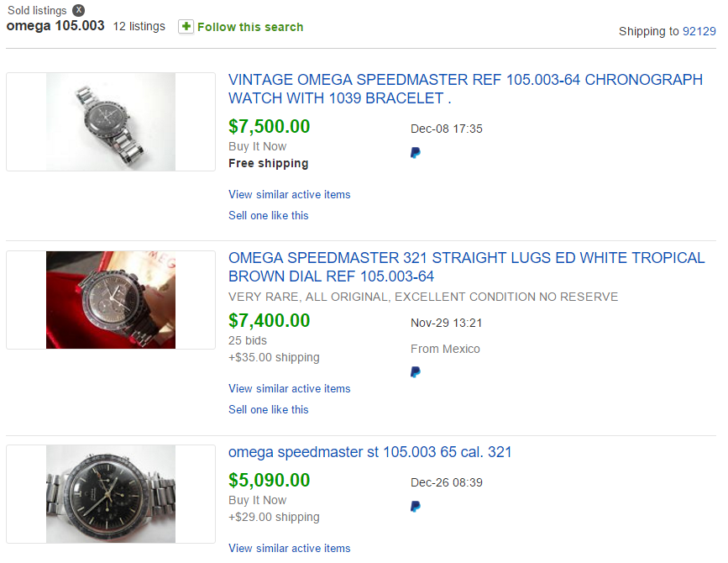
Task: Open the omega speedmaster st 105.003 65 title
Action: point(370,452)
